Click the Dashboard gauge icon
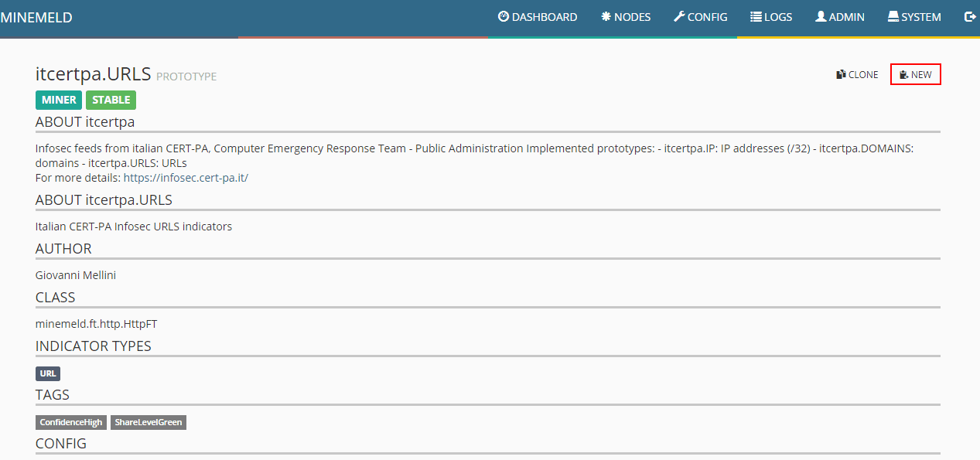The width and height of the screenshot is (980, 460). click(503, 17)
